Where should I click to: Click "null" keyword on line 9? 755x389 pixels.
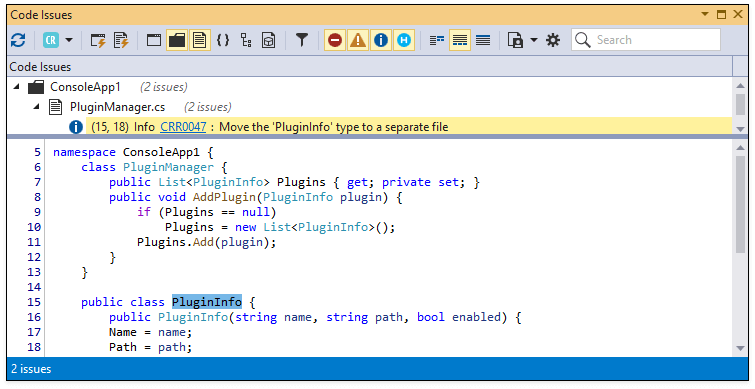click(x=256, y=212)
